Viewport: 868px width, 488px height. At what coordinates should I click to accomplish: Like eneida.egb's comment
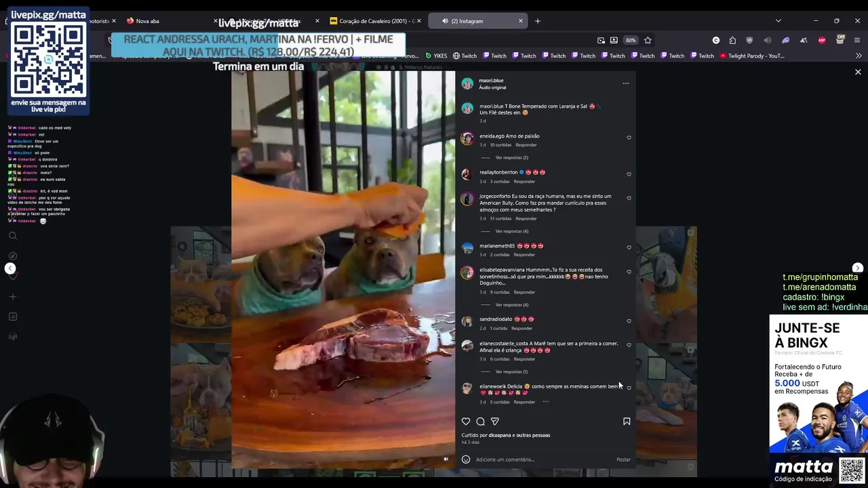629,138
